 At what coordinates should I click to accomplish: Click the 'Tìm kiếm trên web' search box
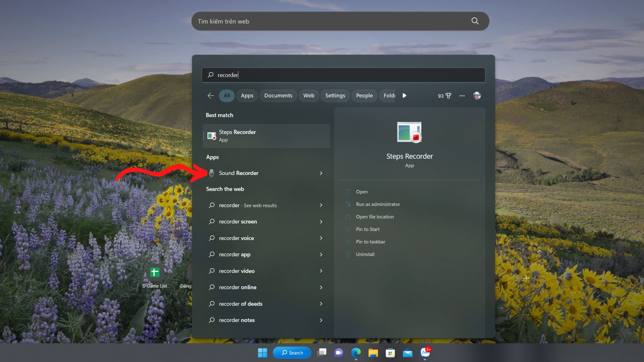[x=340, y=21]
